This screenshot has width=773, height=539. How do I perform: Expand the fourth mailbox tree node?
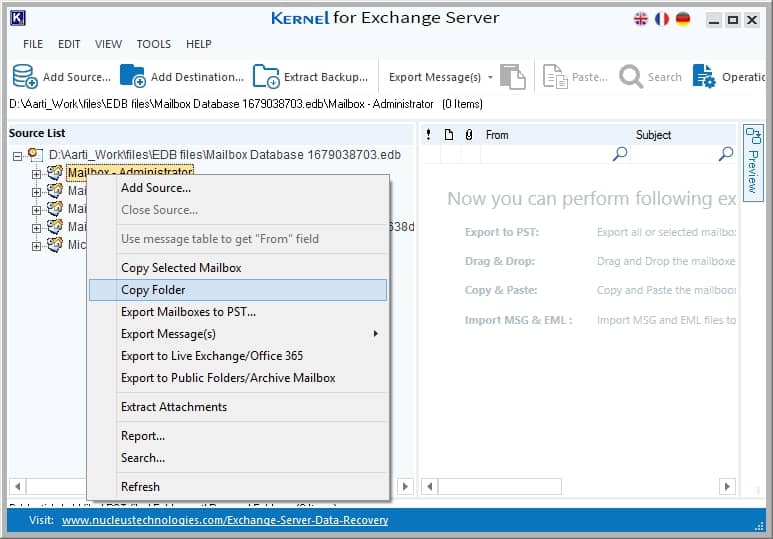click(x=36, y=228)
